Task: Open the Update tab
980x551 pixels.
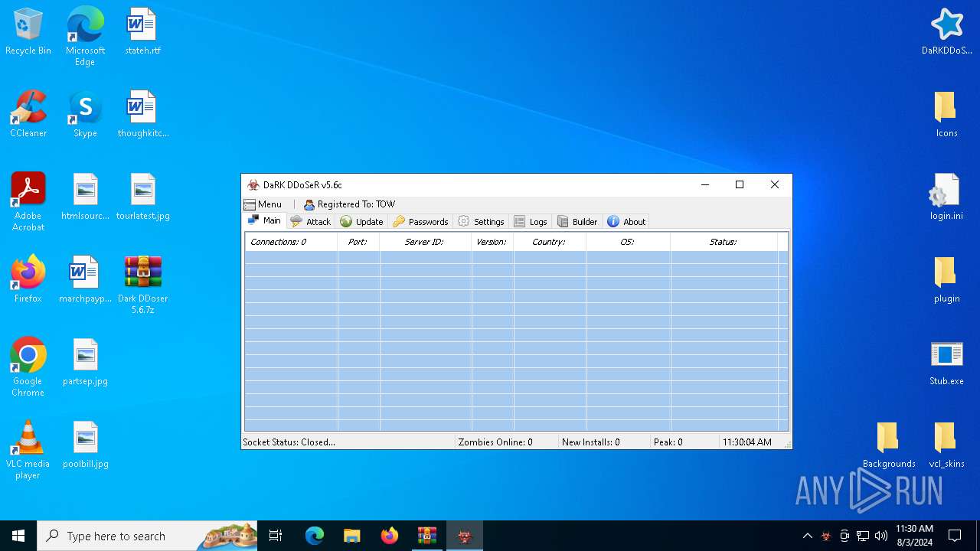Action: (x=361, y=221)
